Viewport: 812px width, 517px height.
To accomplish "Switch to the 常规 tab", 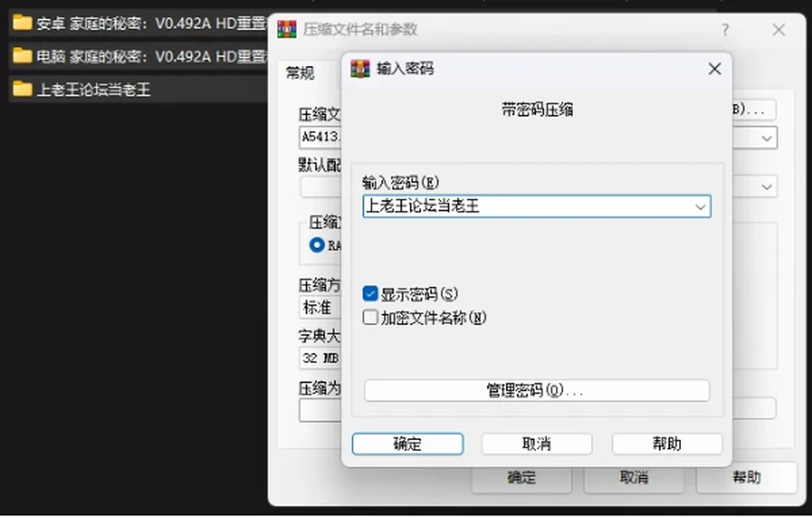I will [x=300, y=73].
